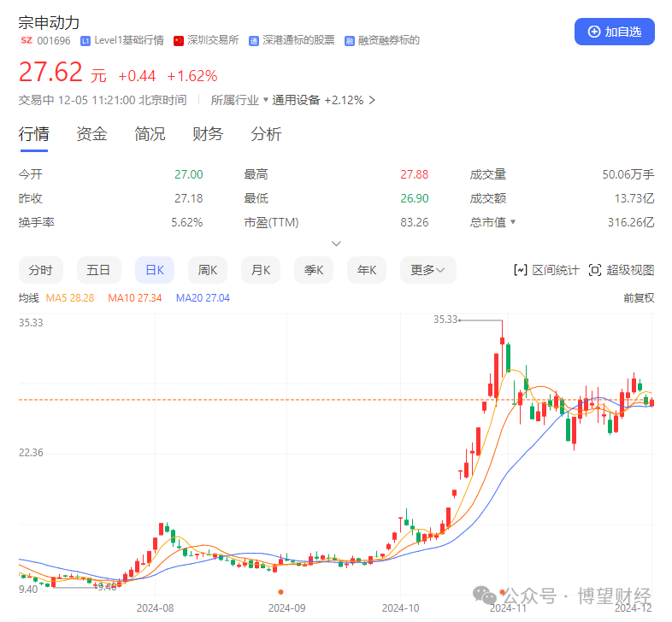Open the 深港通标的股票 tag

click(298, 40)
